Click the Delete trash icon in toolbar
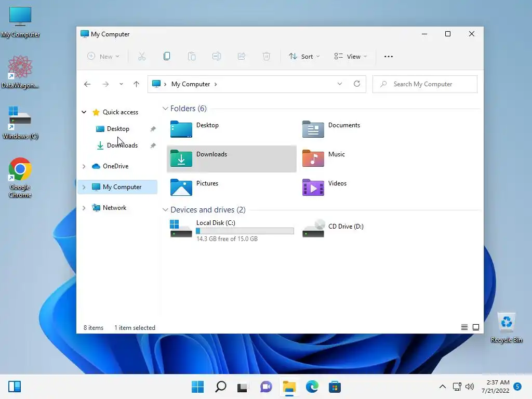 [x=267, y=56]
